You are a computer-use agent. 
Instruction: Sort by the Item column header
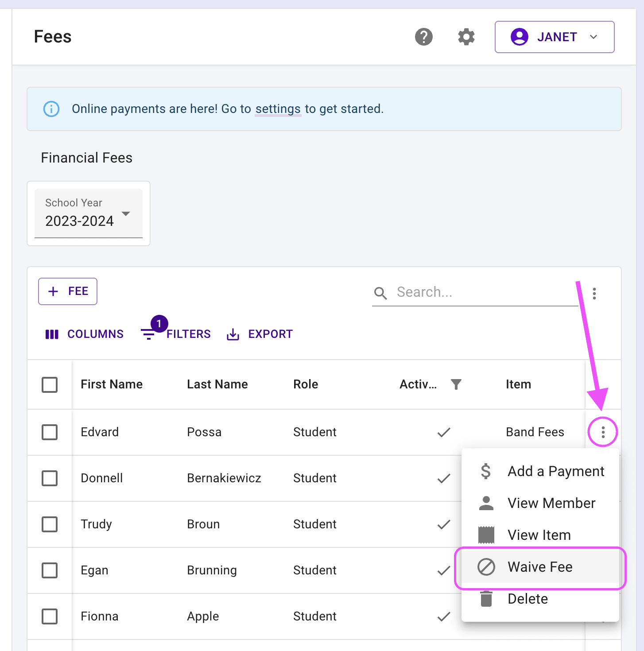[518, 384]
